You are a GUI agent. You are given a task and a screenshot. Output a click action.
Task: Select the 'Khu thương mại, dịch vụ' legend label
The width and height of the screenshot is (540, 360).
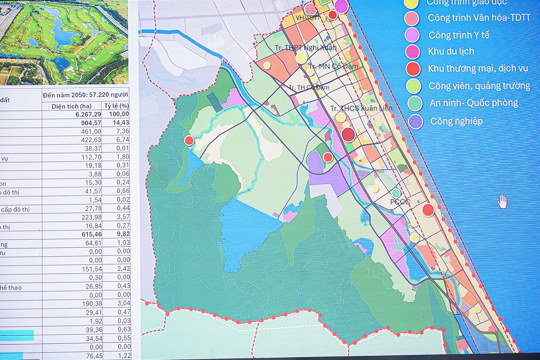[x=478, y=68]
